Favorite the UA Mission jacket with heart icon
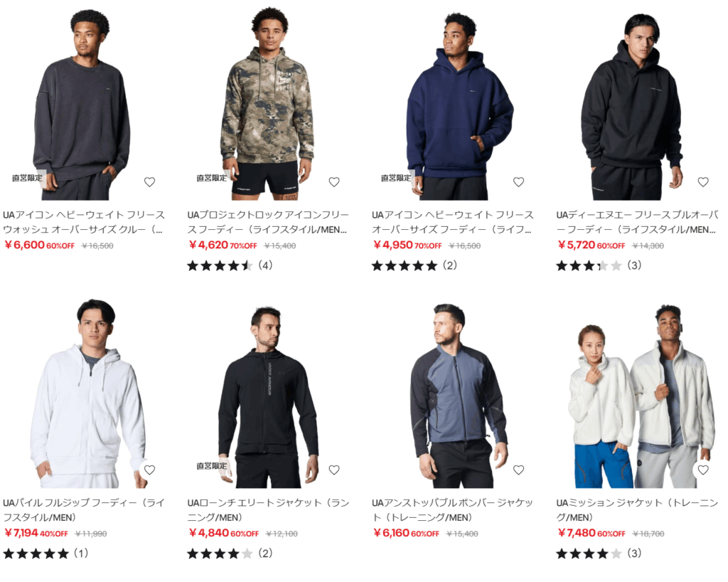728x582 pixels. pyautogui.click(x=703, y=470)
